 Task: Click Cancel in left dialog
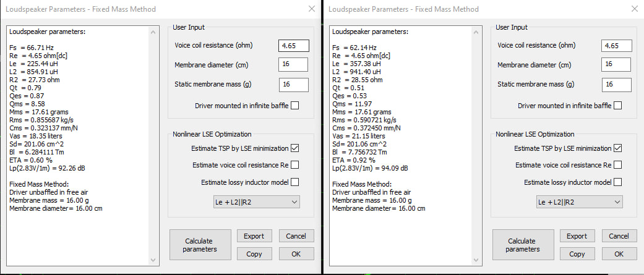(x=296, y=236)
